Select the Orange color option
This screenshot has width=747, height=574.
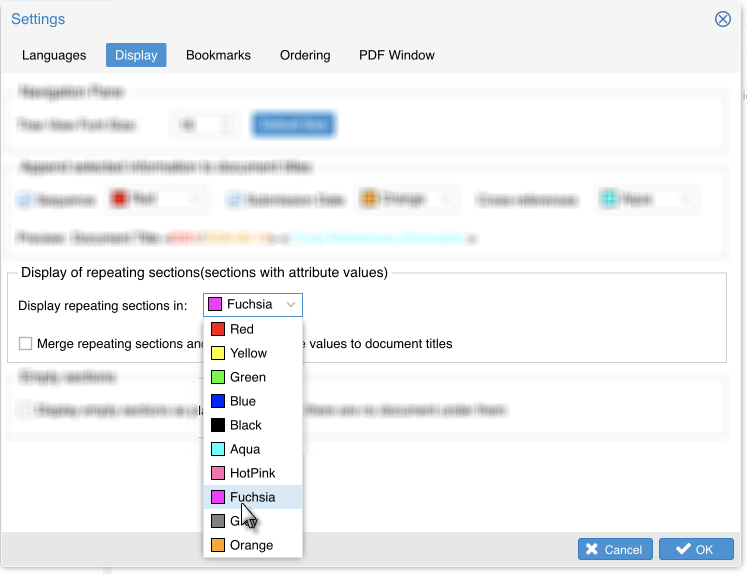252,545
